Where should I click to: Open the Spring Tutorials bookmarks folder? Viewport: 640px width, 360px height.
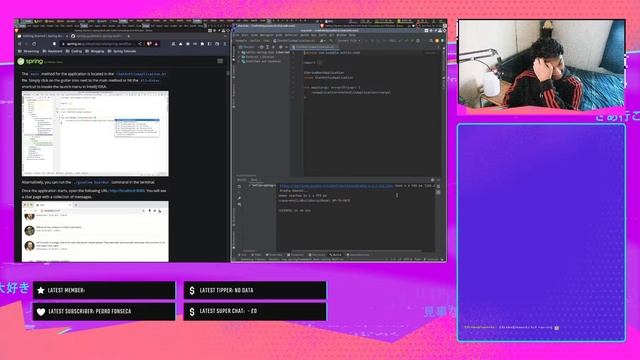(x=122, y=51)
